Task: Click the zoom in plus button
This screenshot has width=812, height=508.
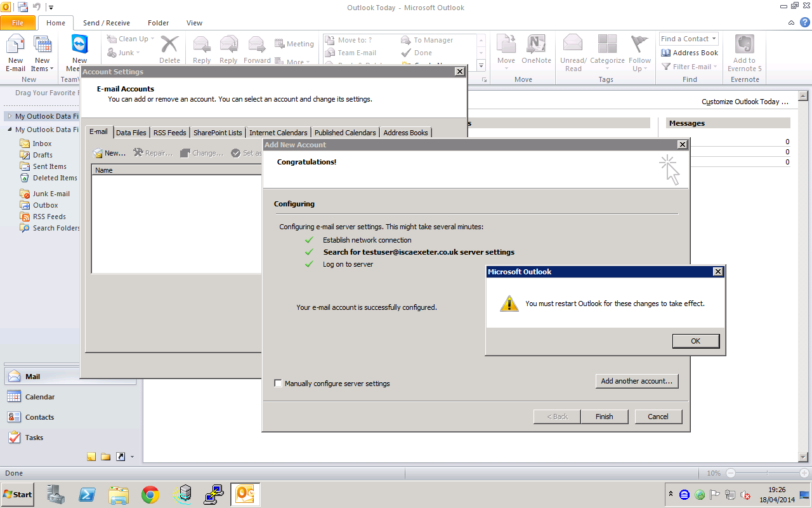Action: pyautogui.click(x=805, y=473)
